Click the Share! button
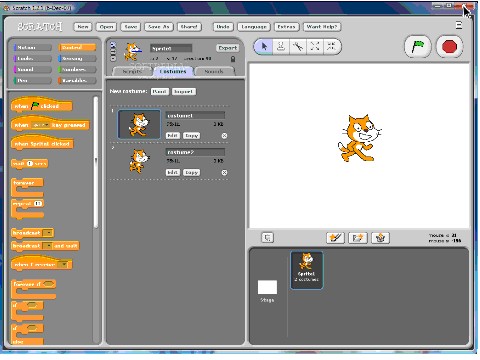This screenshot has height=360, width=480. (189, 27)
